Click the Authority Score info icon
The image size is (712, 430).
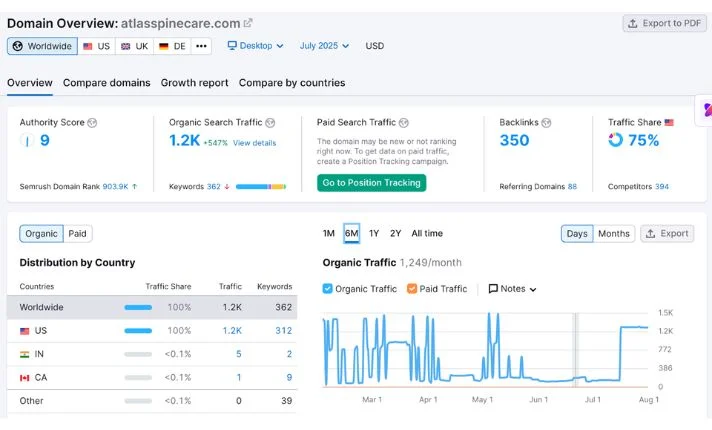[x=92, y=123]
